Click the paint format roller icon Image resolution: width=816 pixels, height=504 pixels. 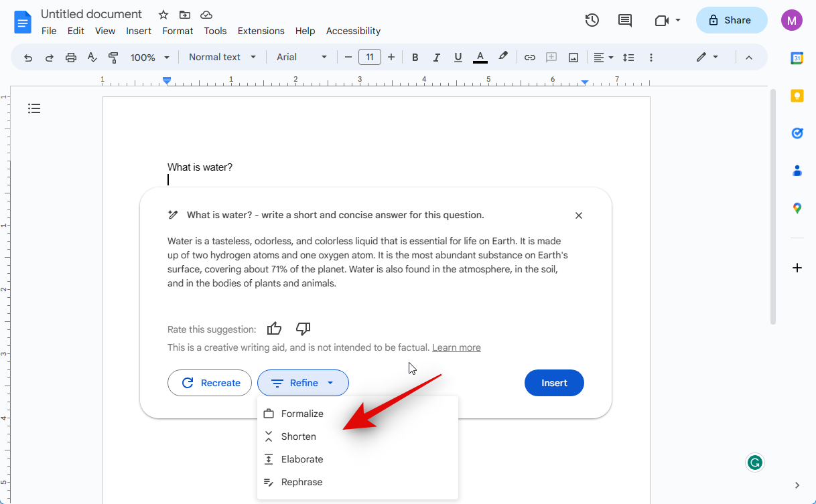coord(113,58)
